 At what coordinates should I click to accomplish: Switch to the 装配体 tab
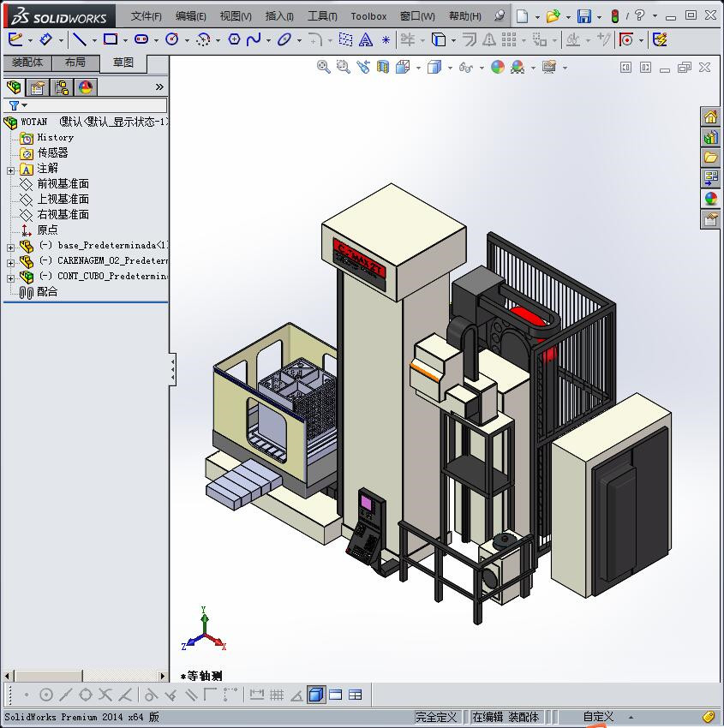click(27, 63)
